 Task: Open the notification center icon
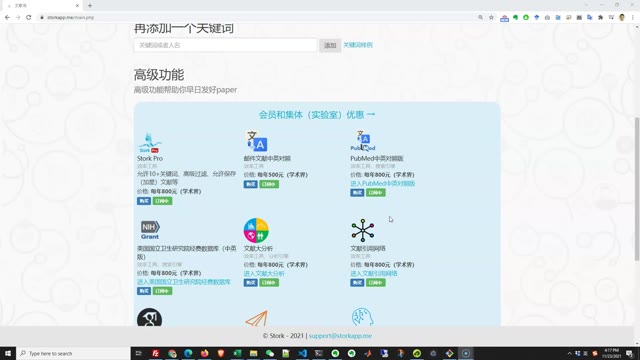(x=629, y=353)
